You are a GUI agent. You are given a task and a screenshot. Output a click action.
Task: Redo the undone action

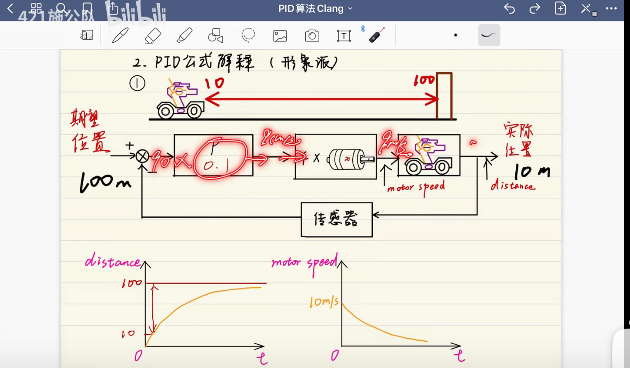(534, 8)
